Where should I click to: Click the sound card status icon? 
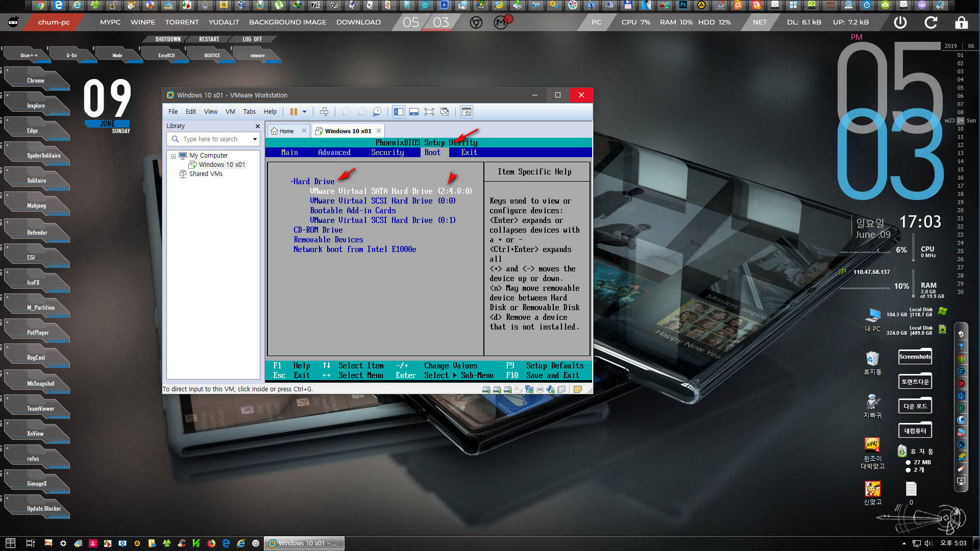[x=551, y=389]
